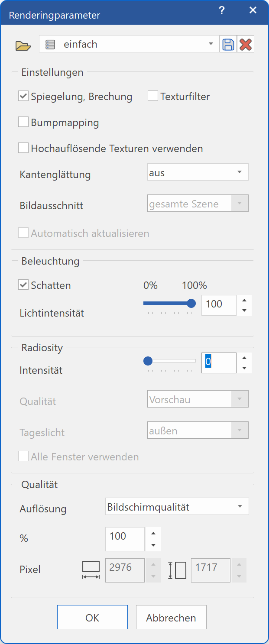The width and height of the screenshot is (269, 644).
Task: Click the parameter list icon beside einfach
Action: 50,44
